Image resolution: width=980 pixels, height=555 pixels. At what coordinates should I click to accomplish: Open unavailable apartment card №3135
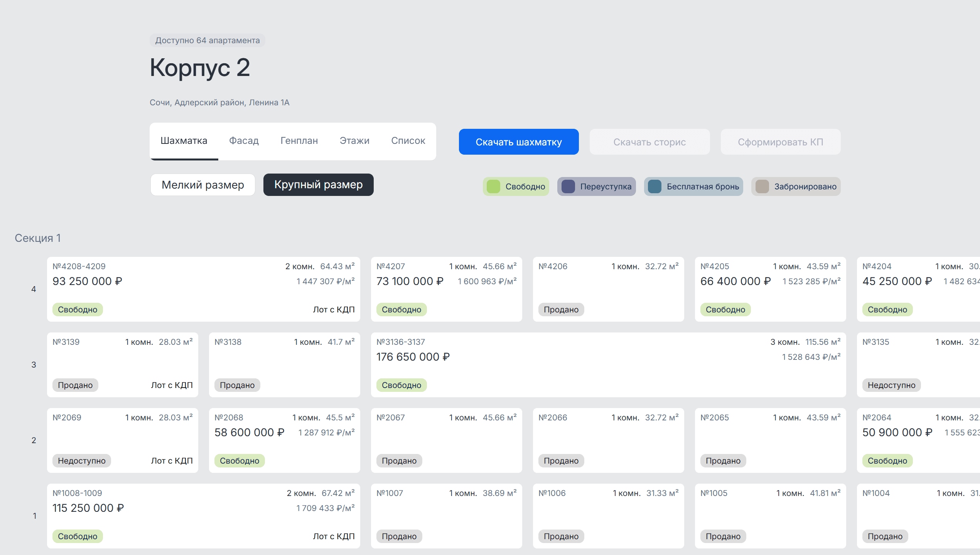tap(919, 365)
